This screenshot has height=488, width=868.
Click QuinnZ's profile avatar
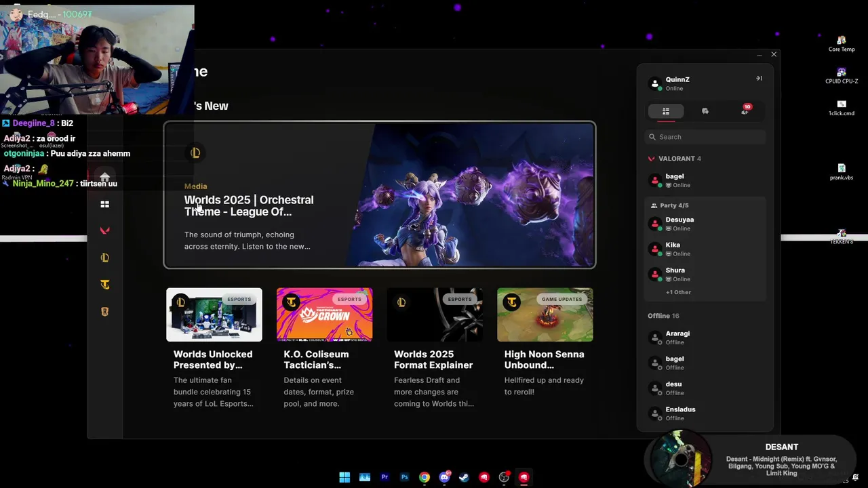point(655,83)
